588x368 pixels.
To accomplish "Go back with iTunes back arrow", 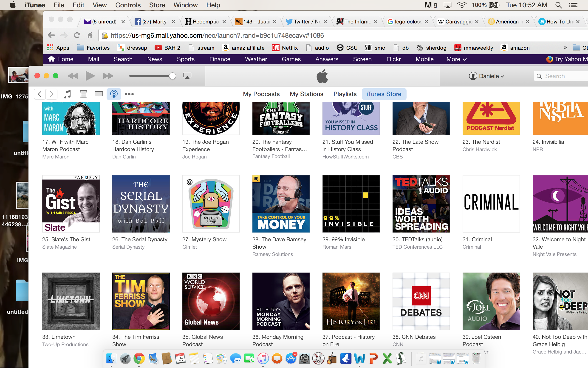I will pyautogui.click(x=40, y=94).
